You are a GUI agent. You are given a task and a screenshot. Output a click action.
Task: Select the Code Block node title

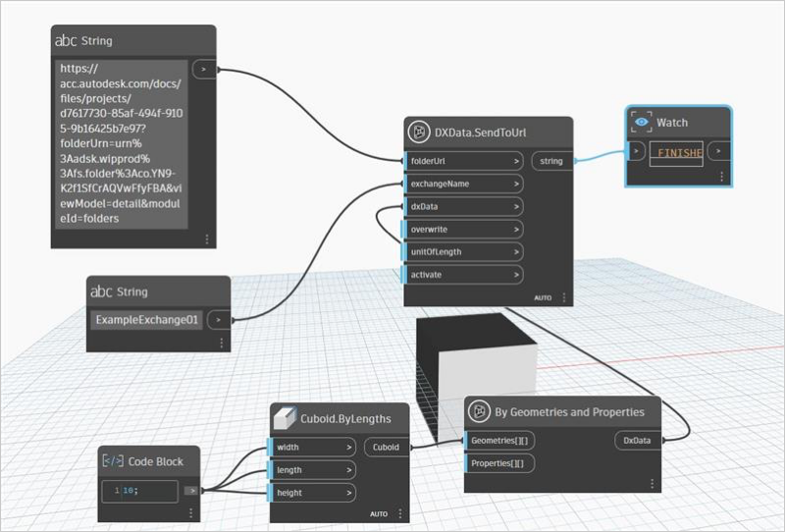tap(156, 461)
